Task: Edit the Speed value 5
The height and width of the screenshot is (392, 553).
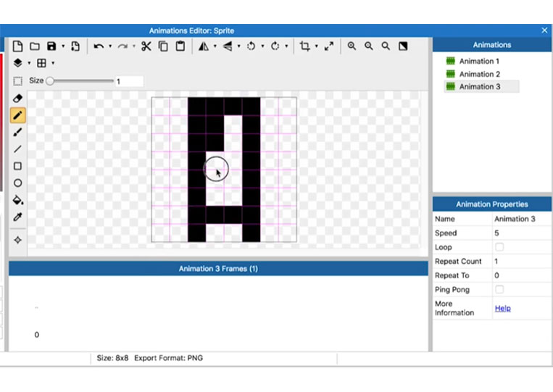Action: (x=521, y=233)
